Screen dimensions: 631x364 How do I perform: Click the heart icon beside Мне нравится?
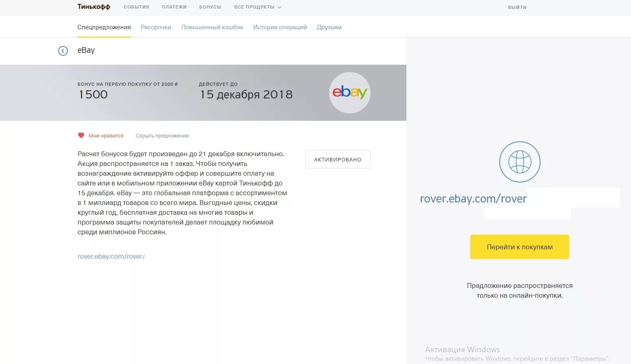click(x=81, y=135)
